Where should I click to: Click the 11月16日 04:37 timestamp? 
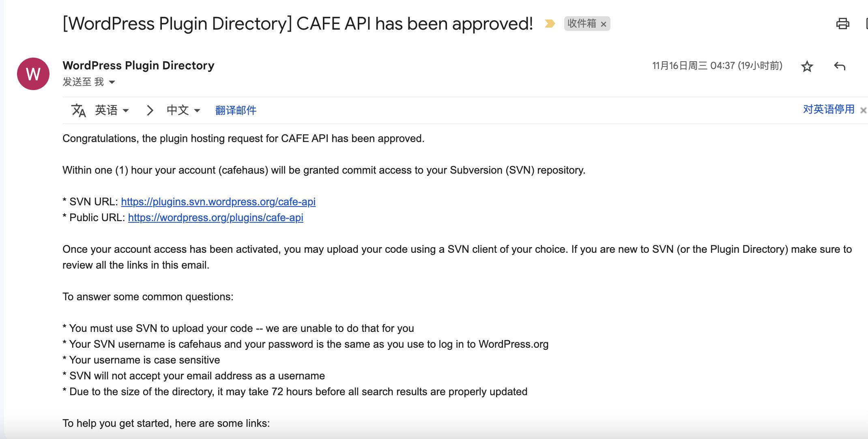[717, 66]
